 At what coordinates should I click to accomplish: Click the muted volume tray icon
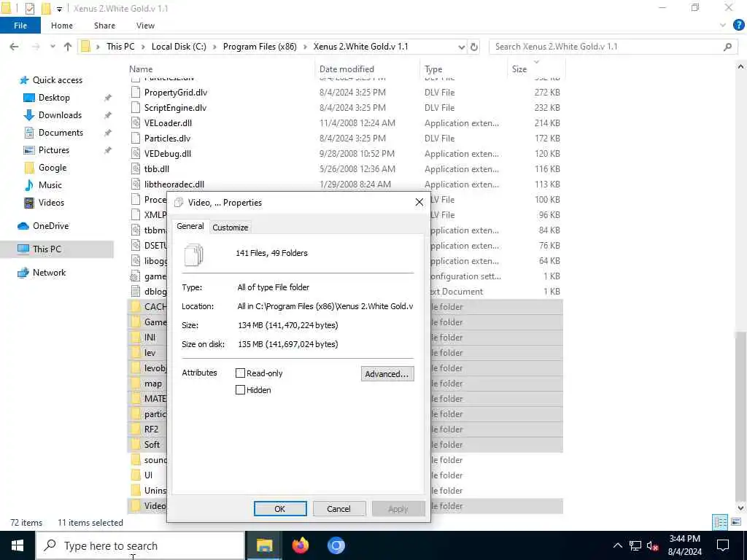652,546
